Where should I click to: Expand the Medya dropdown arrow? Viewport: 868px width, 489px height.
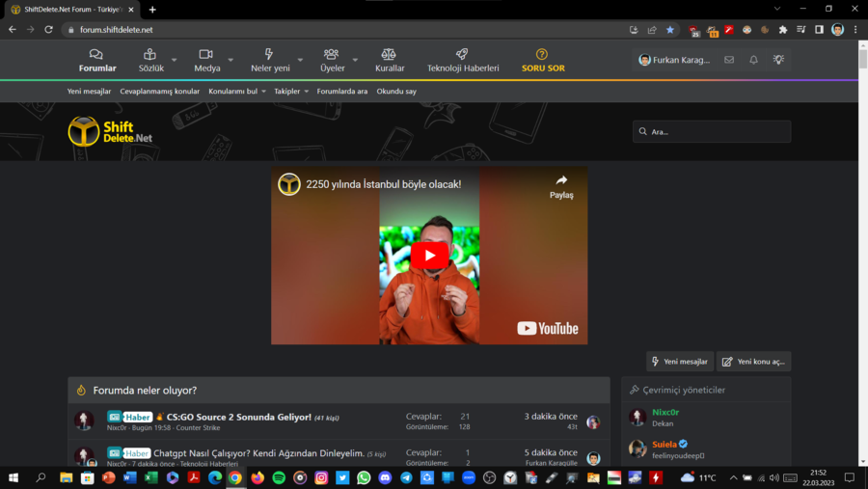coord(231,60)
